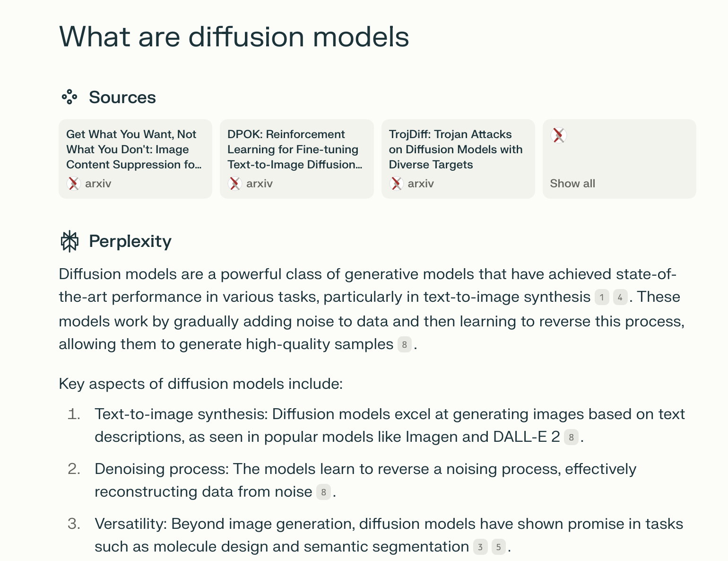This screenshot has height=561, width=728.
Task: Open the TrojDiff Trojan Attacks source card
Action: pyautogui.click(x=458, y=158)
